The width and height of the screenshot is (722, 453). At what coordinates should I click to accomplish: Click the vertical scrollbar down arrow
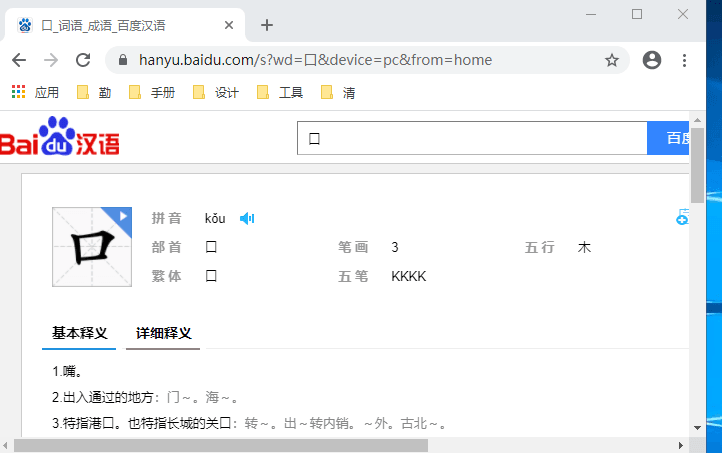[x=697, y=428]
